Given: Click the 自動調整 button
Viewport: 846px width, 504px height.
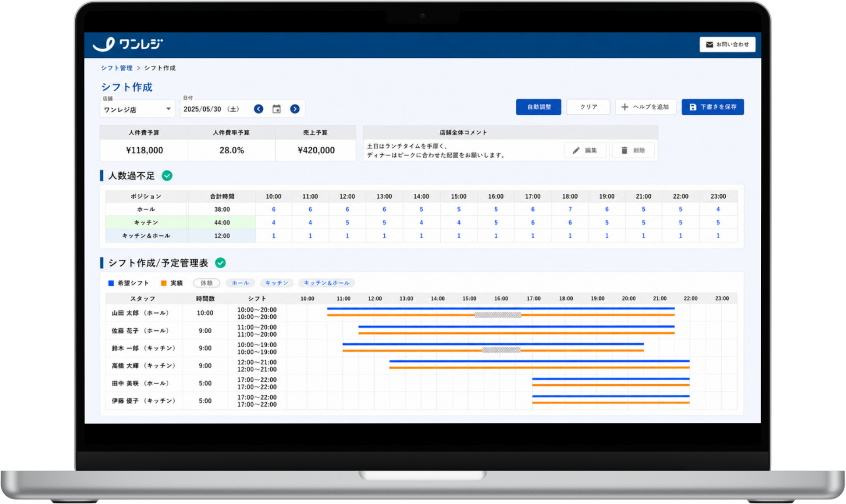Looking at the screenshot, I should tap(539, 107).
